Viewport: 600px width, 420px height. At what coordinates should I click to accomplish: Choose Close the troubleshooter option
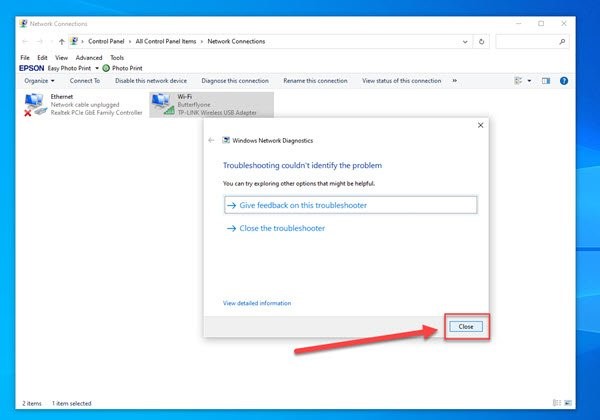tap(276, 228)
